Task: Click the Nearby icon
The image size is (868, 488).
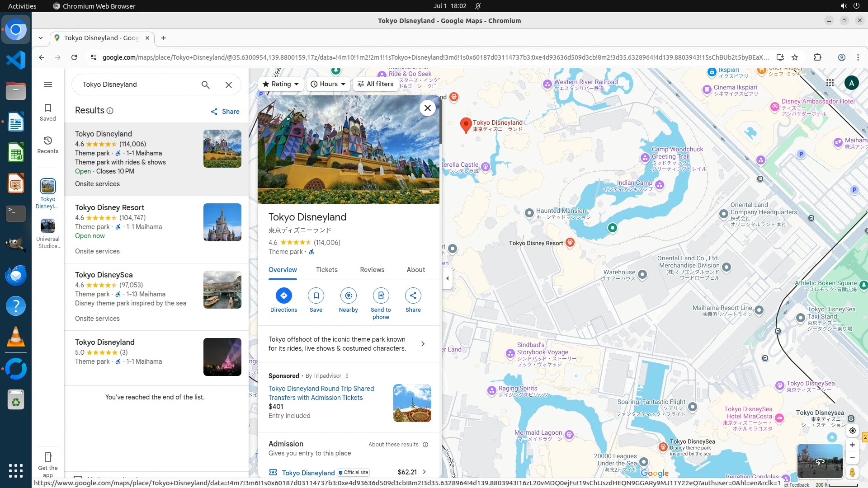Action: pyautogui.click(x=348, y=296)
